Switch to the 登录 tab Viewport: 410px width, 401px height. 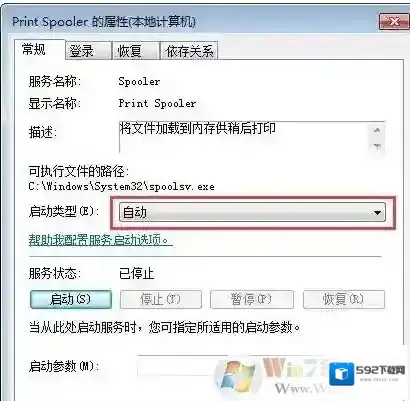click(88, 51)
